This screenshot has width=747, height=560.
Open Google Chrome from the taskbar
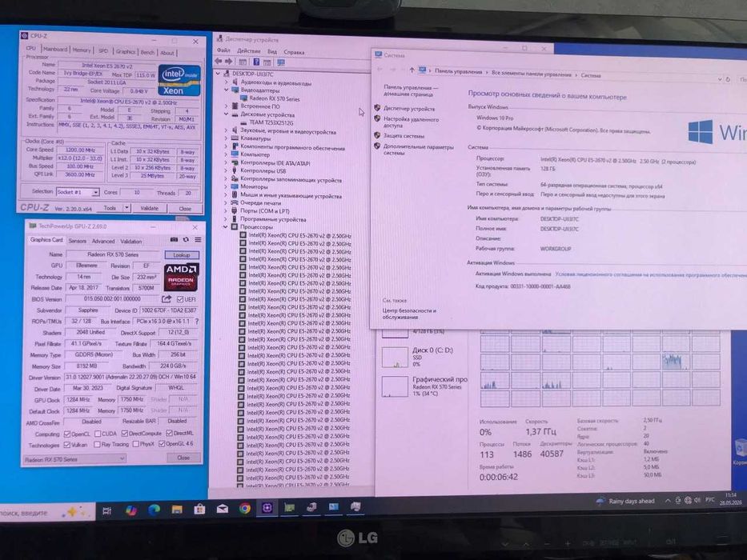point(245,509)
